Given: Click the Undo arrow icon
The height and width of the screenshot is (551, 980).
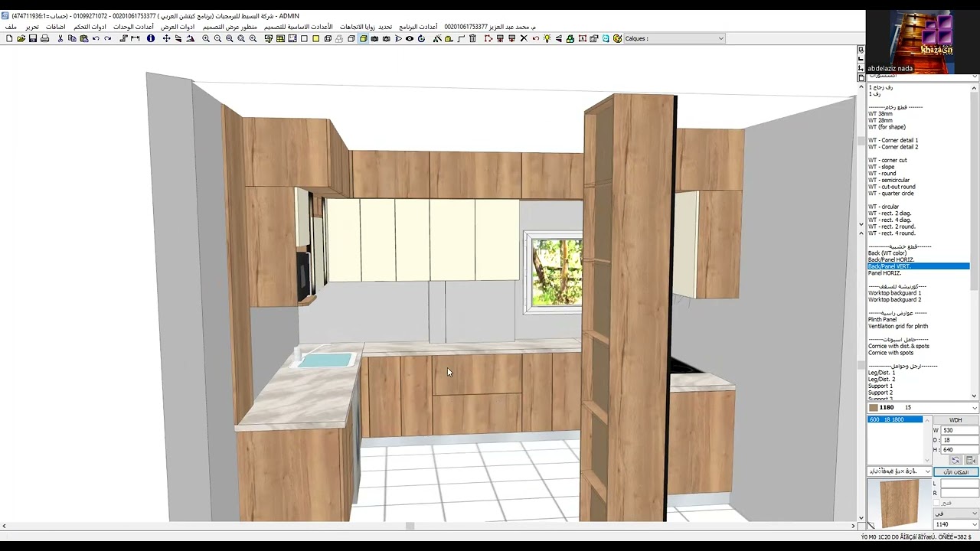Looking at the screenshot, I should (x=96, y=38).
